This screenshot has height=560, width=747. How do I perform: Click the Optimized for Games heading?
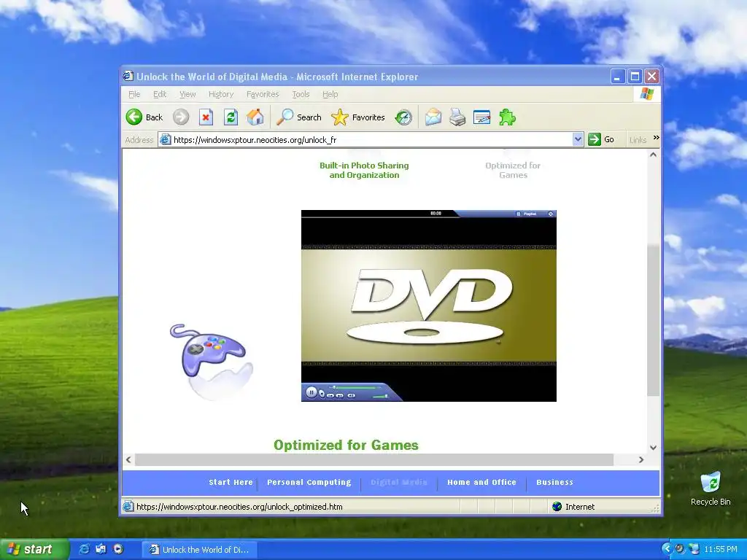[x=346, y=445]
